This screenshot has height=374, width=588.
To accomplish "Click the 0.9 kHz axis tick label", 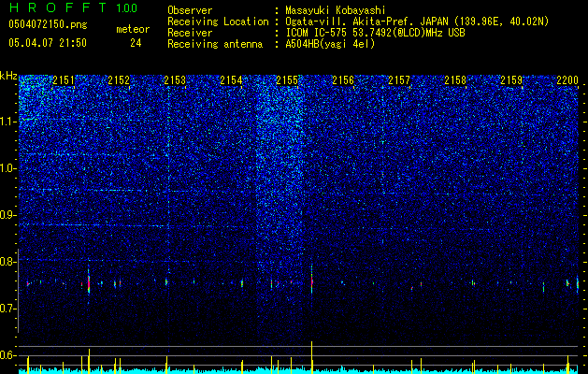I will pos(8,215).
